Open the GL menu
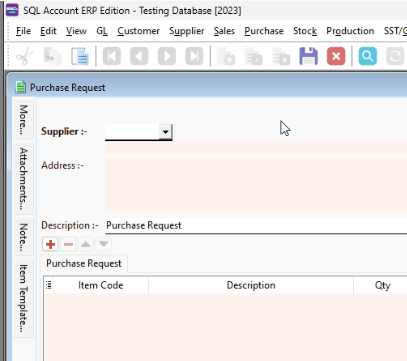Viewport: 407px width, 361px height. click(102, 31)
